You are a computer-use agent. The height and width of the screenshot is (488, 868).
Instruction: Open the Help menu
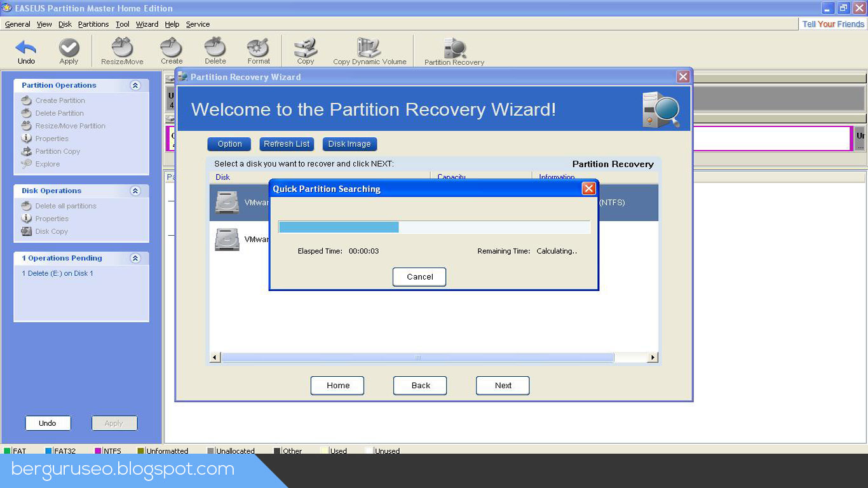click(x=172, y=24)
